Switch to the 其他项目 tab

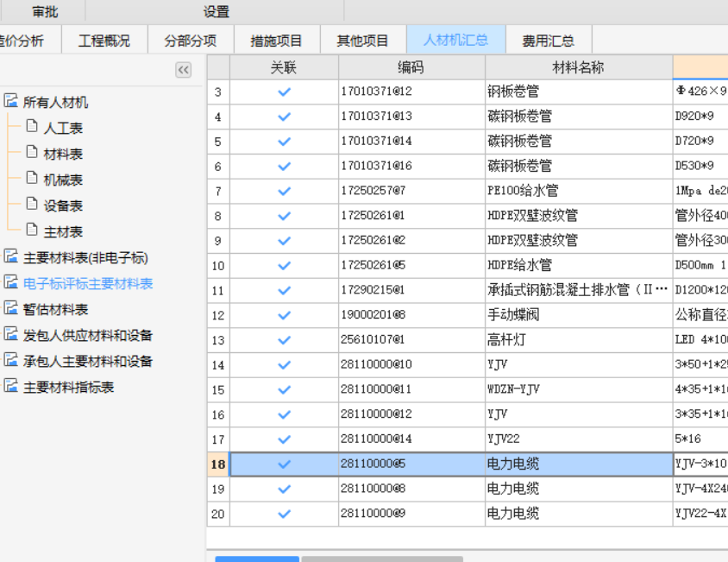pos(362,41)
